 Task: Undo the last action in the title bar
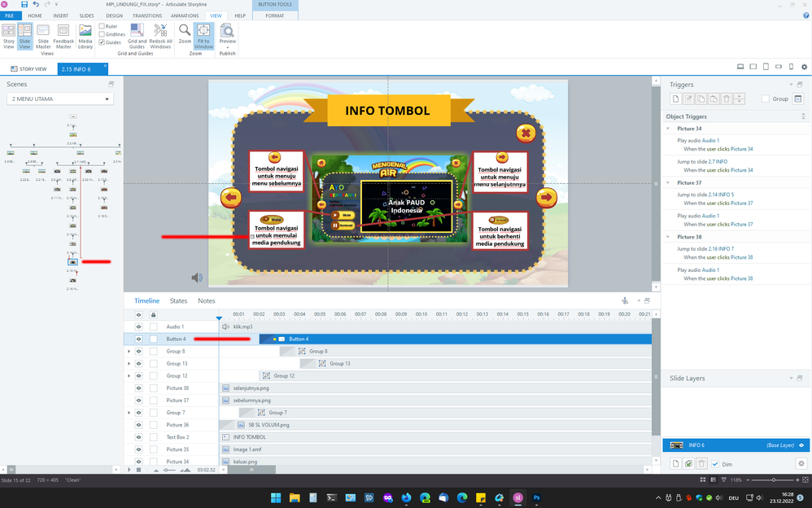[36, 4]
